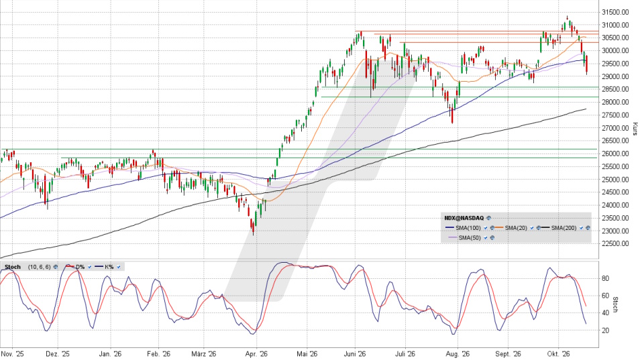Click the SMA(50) legend label
Viewport: 644px width, 362px height.
coord(470,237)
